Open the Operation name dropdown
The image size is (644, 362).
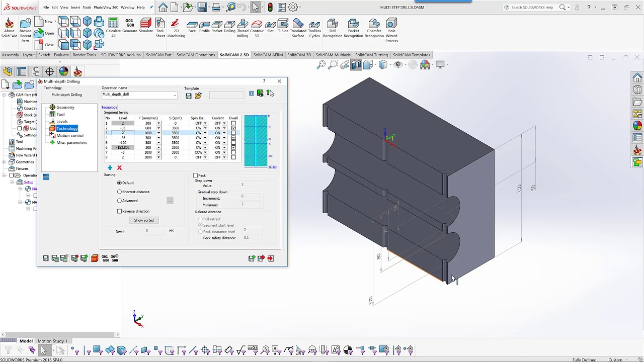[x=175, y=95]
